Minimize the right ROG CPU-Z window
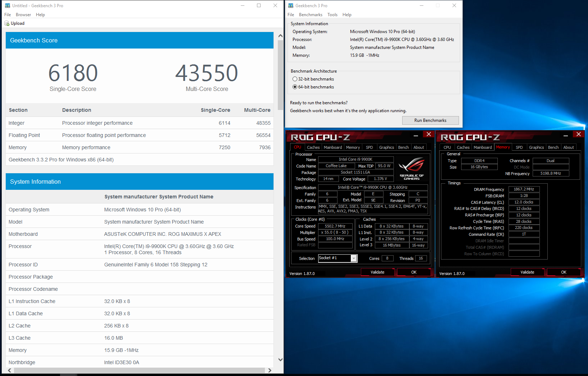Viewport: 588px width, 376px height. [x=566, y=135]
